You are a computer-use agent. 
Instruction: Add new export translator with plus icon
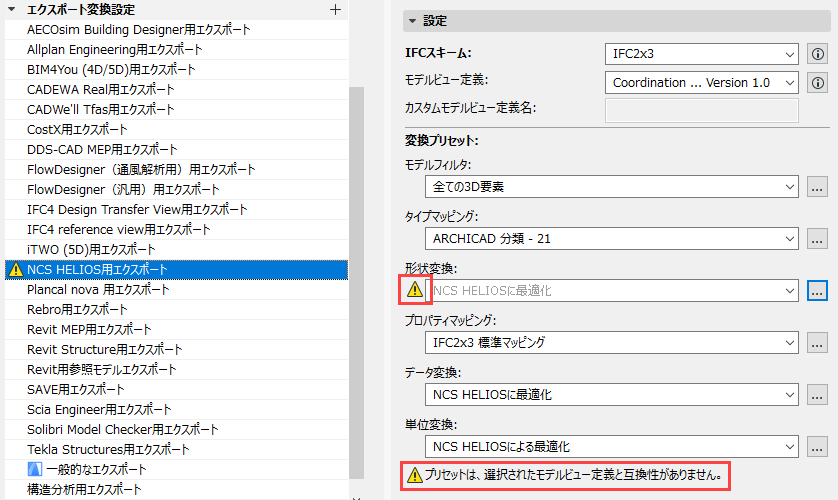point(335,10)
